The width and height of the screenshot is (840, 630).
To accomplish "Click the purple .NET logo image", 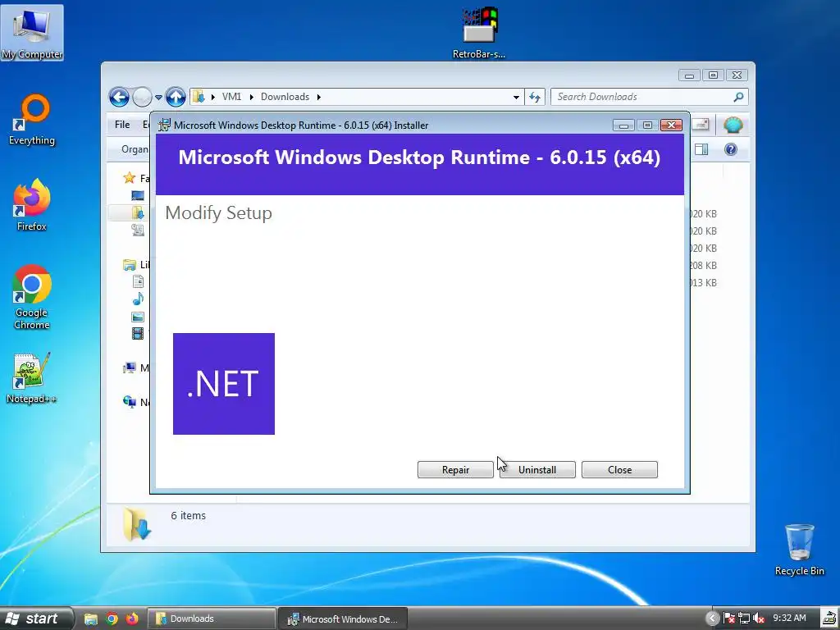I will pyautogui.click(x=224, y=384).
